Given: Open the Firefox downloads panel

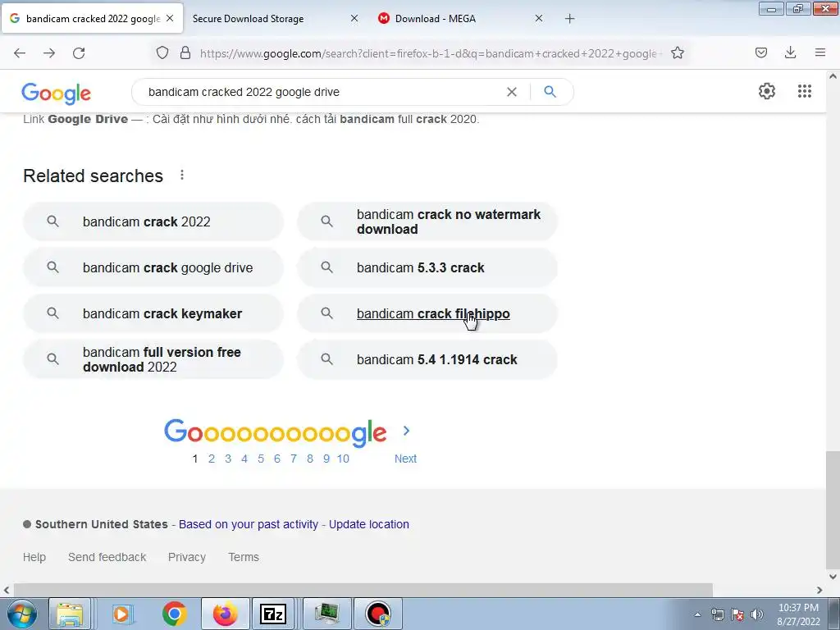Looking at the screenshot, I should coord(790,52).
